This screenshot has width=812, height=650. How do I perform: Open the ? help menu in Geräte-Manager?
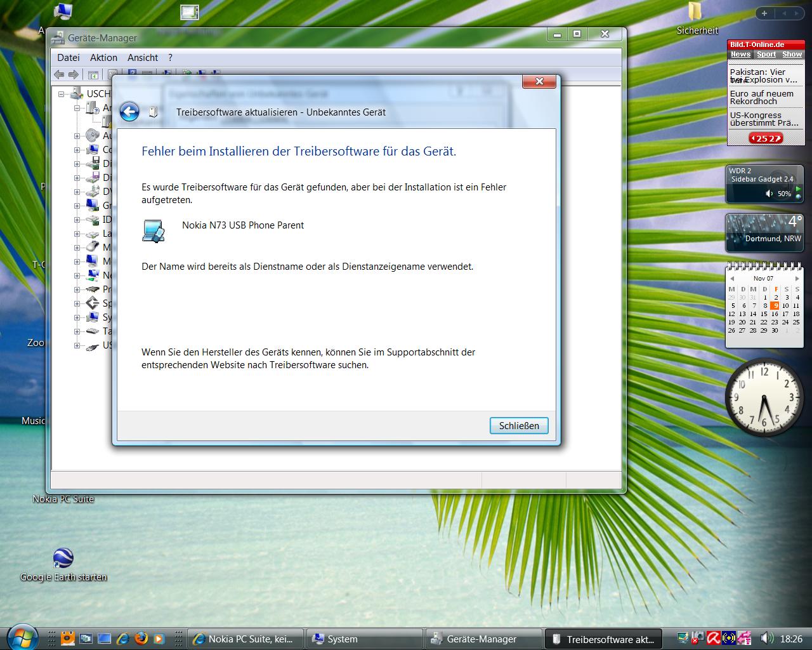click(x=170, y=57)
